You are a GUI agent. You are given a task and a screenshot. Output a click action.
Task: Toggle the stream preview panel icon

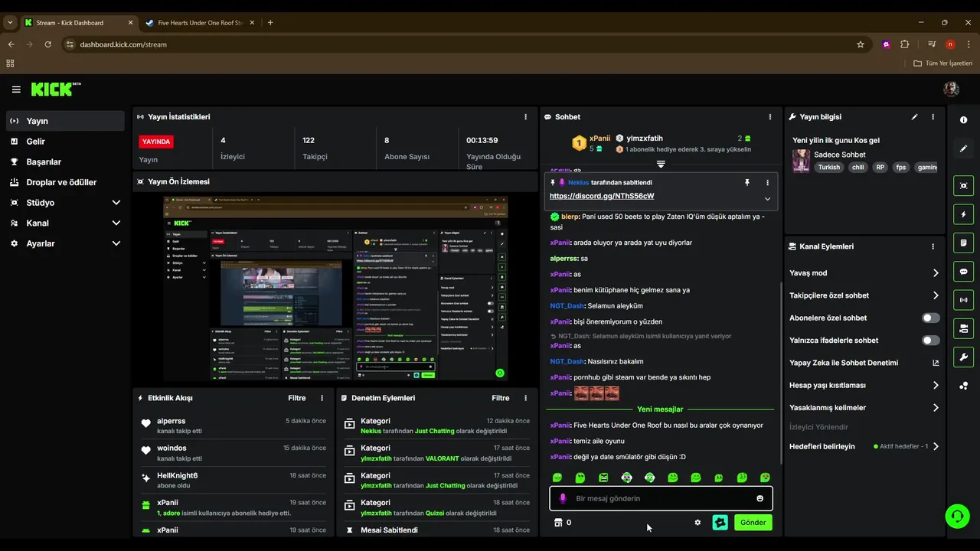pyautogui.click(x=963, y=186)
